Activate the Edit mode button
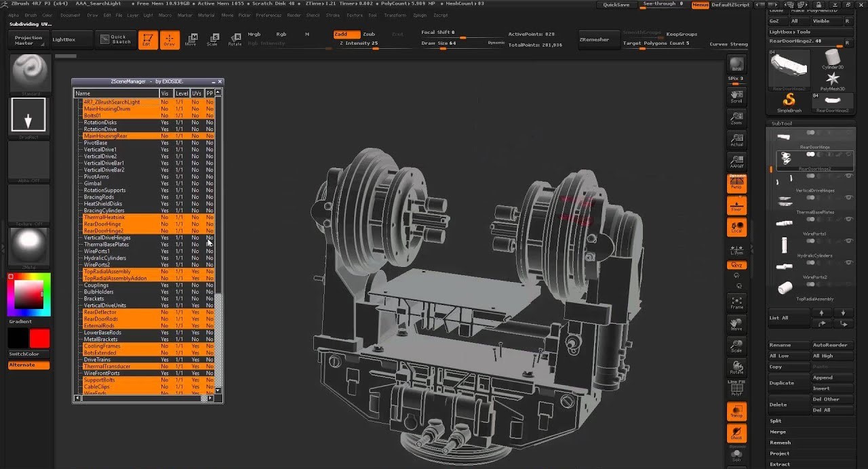The height and width of the screenshot is (469, 868). pos(147,40)
